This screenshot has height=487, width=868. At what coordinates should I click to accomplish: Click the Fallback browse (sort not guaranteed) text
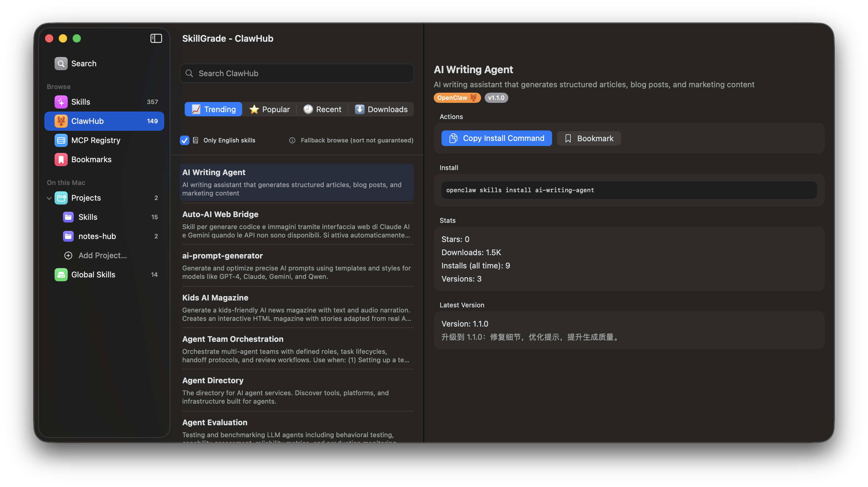(x=357, y=140)
